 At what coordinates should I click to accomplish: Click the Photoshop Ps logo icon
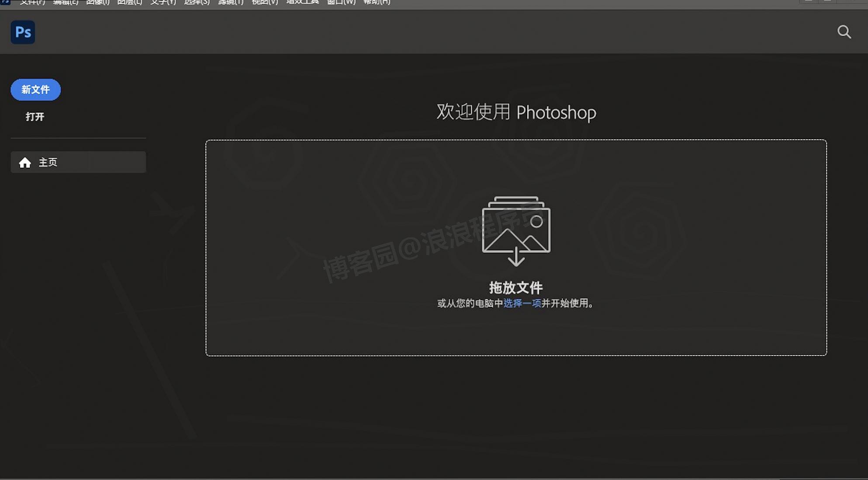(23, 32)
